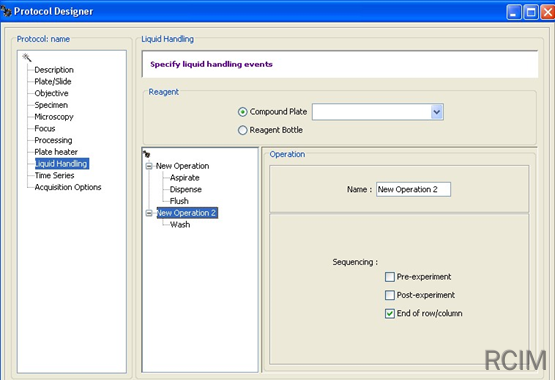Image resolution: width=555 pixels, height=380 pixels.
Task: Enable the Post-experiment checkbox
Action: click(390, 295)
